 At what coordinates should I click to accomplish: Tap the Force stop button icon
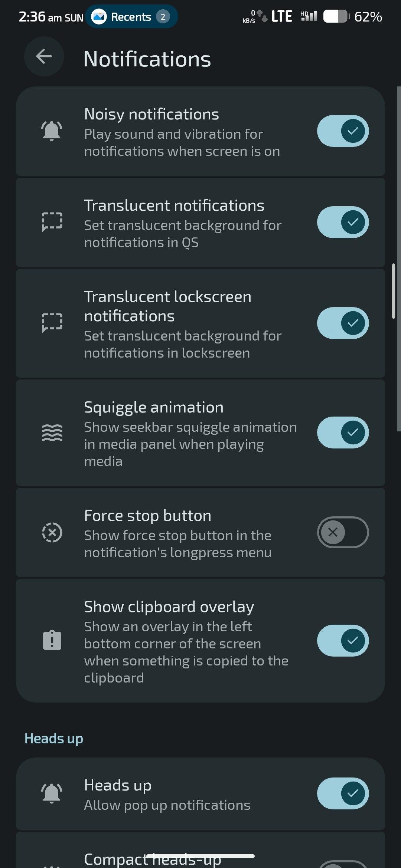tap(52, 533)
